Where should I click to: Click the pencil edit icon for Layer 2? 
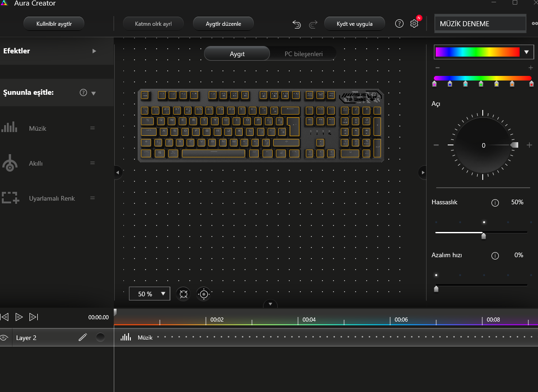click(83, 338)
